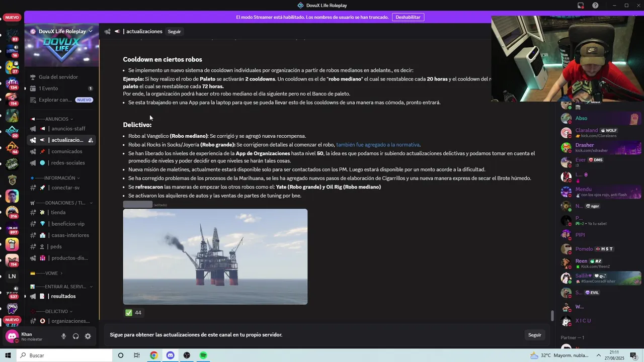Open the tienda channel

point(61,212)
